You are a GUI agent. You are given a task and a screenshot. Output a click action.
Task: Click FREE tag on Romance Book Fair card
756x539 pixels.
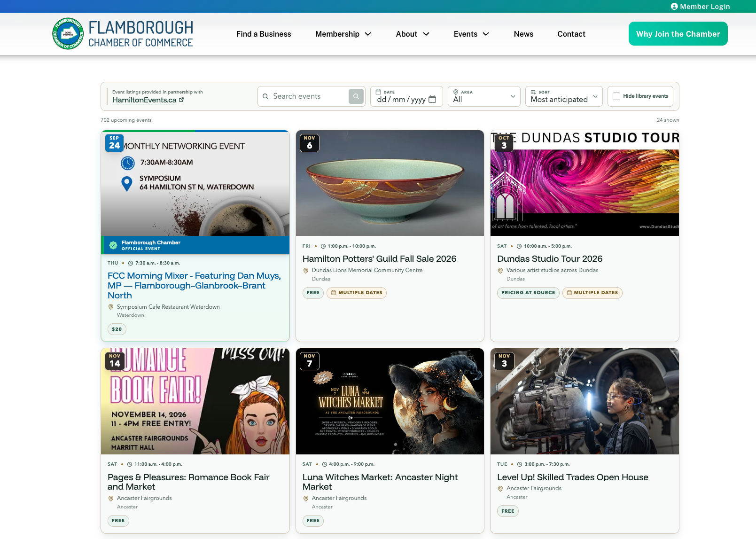[118, 521]
